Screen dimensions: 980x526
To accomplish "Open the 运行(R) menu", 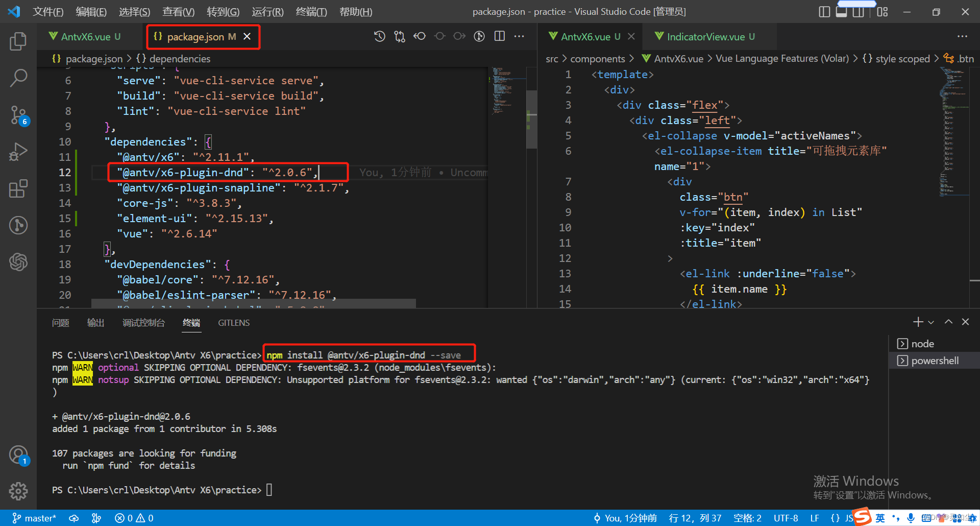I will pos(267,12).
